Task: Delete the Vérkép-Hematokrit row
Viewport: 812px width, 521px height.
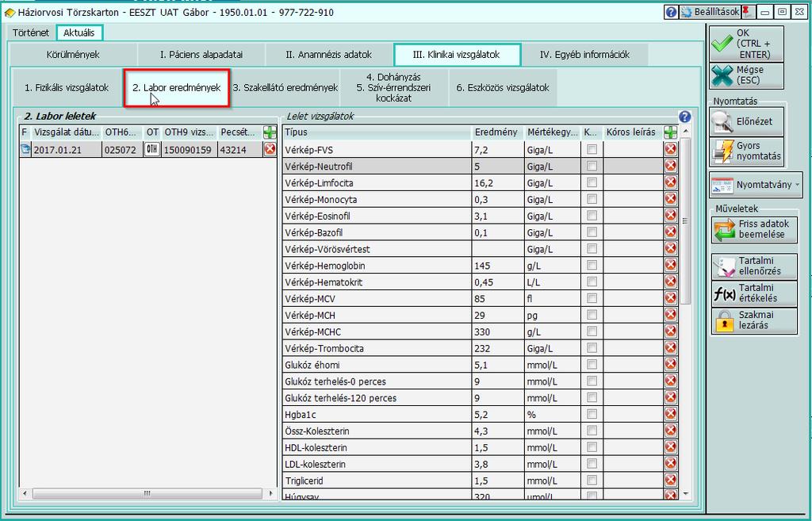Action: coord(671,282)
